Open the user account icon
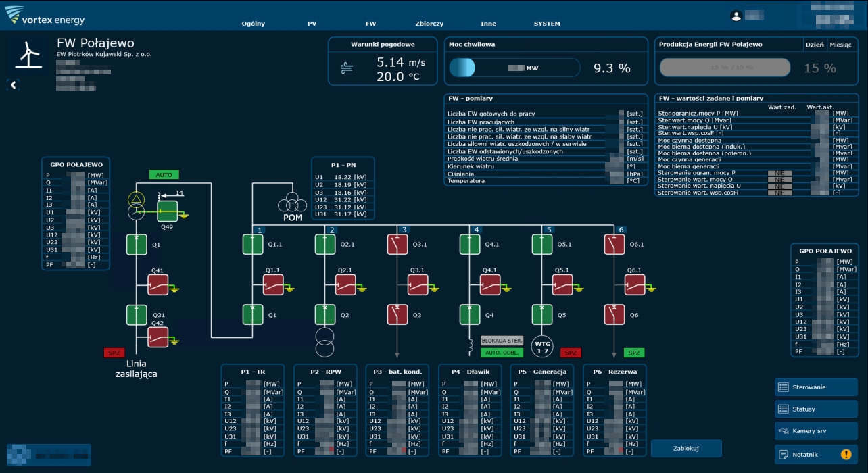This screenshot has height=473, width=868. [736, 16]
